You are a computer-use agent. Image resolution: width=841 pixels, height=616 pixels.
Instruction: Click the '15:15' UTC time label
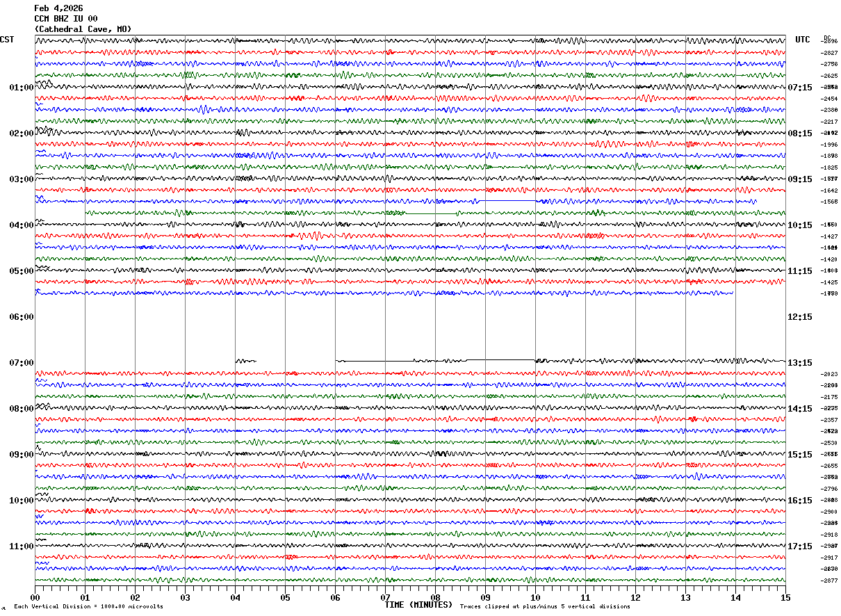click(800, 455)
